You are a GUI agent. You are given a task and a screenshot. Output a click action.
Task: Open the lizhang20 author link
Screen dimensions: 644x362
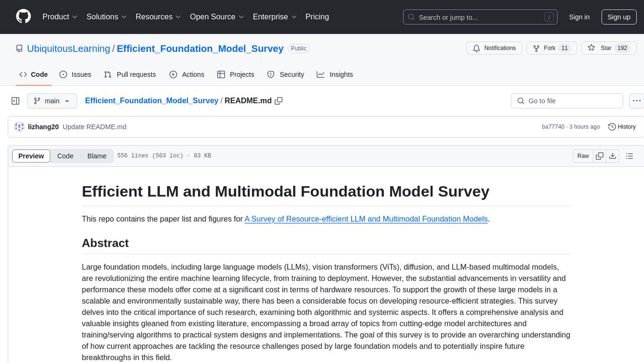[43, 127]
